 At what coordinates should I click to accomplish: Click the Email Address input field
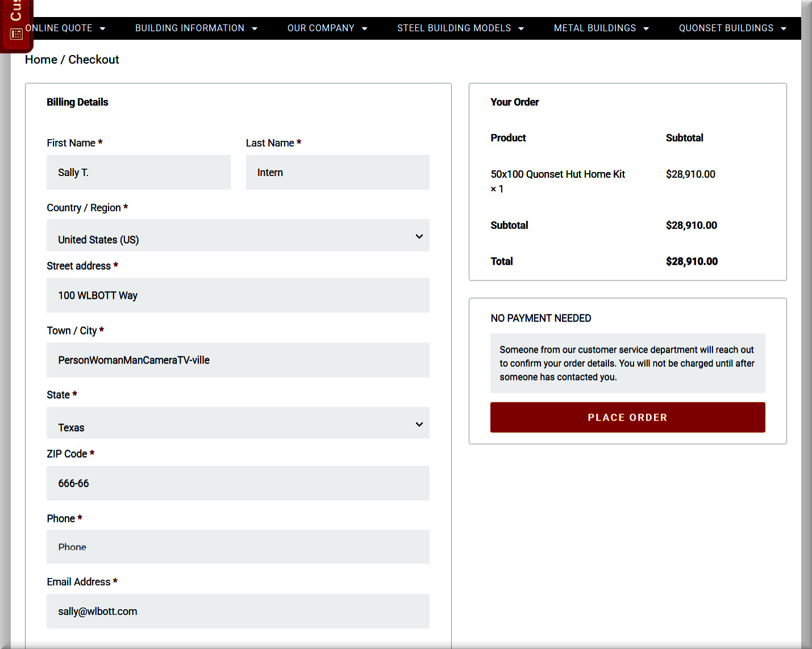[x=238, y=612]
